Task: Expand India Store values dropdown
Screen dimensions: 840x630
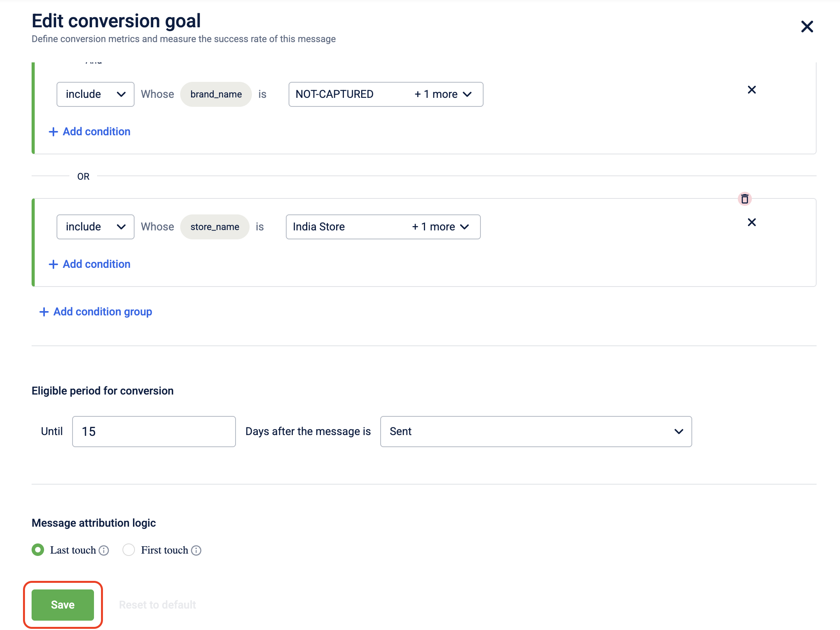Action: 383,227
